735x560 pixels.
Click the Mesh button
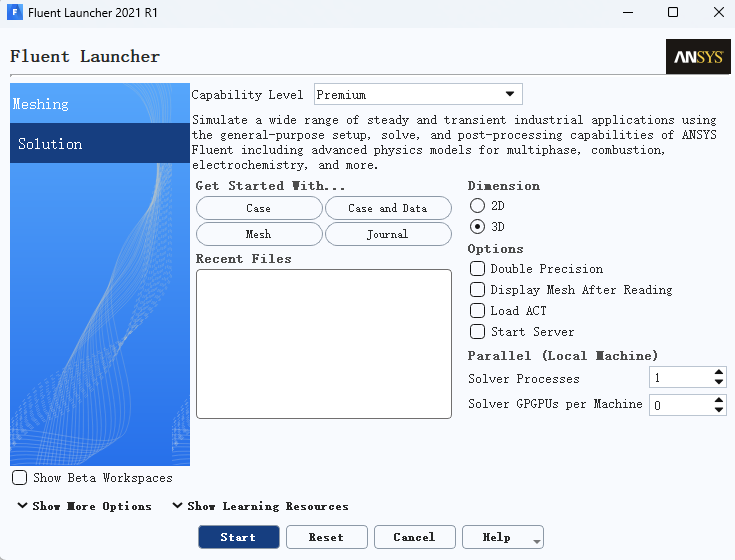click(259, 234)
